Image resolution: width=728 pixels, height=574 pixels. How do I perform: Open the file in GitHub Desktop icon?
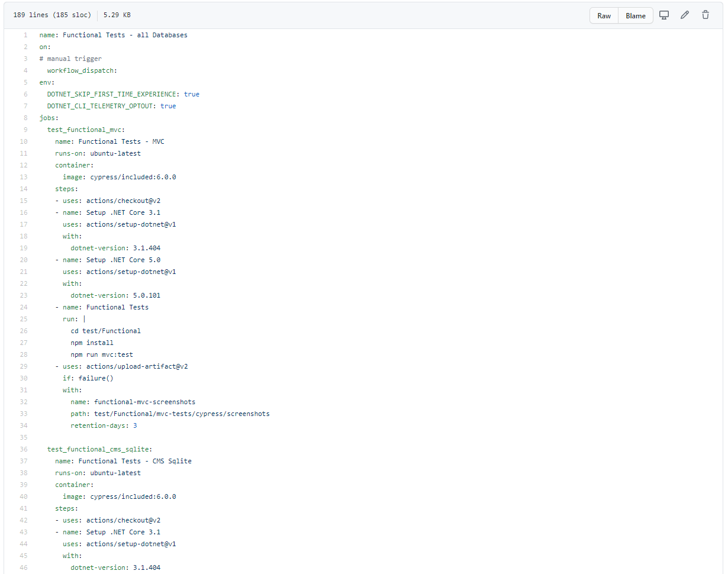coord(664,15)
